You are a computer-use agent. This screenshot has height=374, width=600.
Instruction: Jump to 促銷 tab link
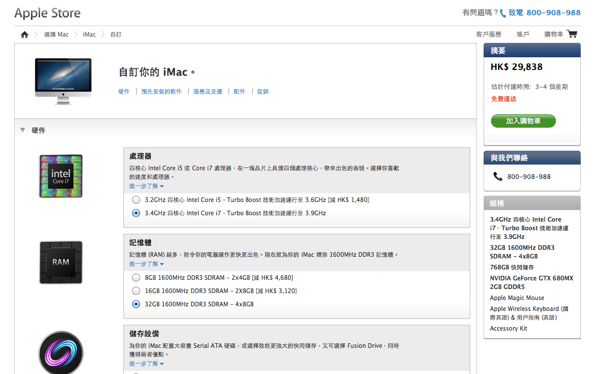(262, 91)
